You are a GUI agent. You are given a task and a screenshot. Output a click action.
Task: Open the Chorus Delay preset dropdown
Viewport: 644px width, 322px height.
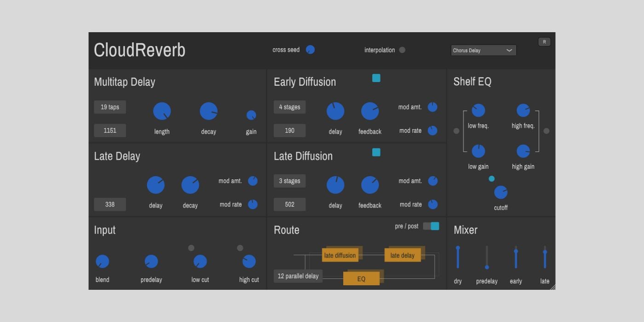click(x=483, y=50)
